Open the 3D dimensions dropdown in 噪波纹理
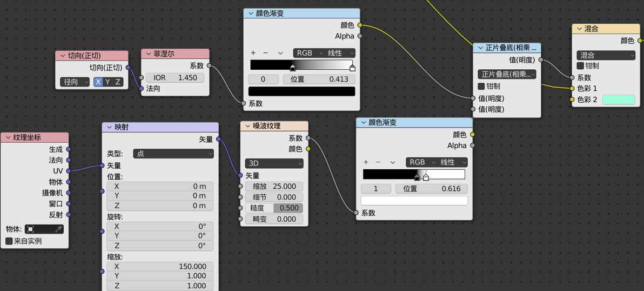This screenshot has width=644, height=291. [274, 163]
